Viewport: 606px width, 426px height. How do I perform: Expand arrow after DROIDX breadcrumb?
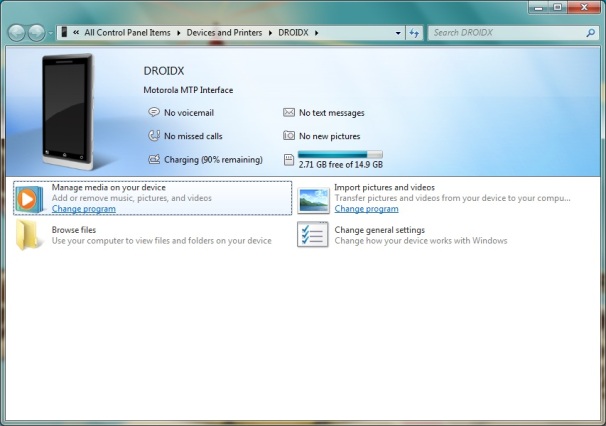click(317, 33)
